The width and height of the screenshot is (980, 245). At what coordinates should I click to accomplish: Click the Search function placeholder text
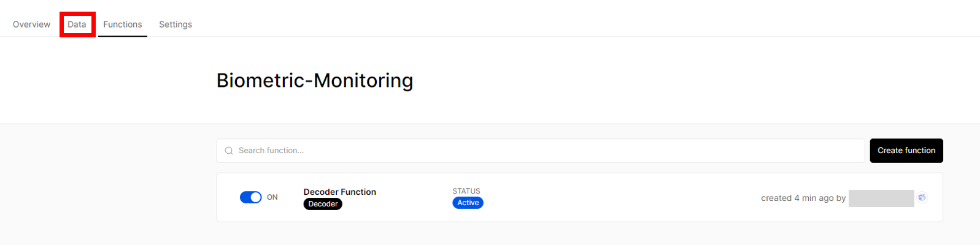[271, 151]
